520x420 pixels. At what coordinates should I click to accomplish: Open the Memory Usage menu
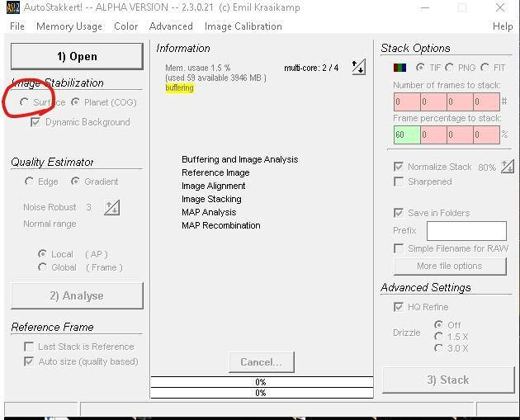[69, 26]
